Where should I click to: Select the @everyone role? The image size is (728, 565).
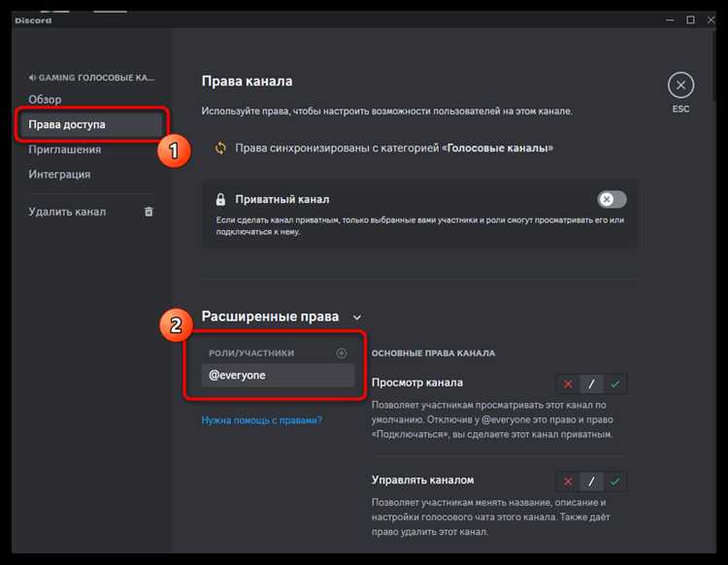279,375
